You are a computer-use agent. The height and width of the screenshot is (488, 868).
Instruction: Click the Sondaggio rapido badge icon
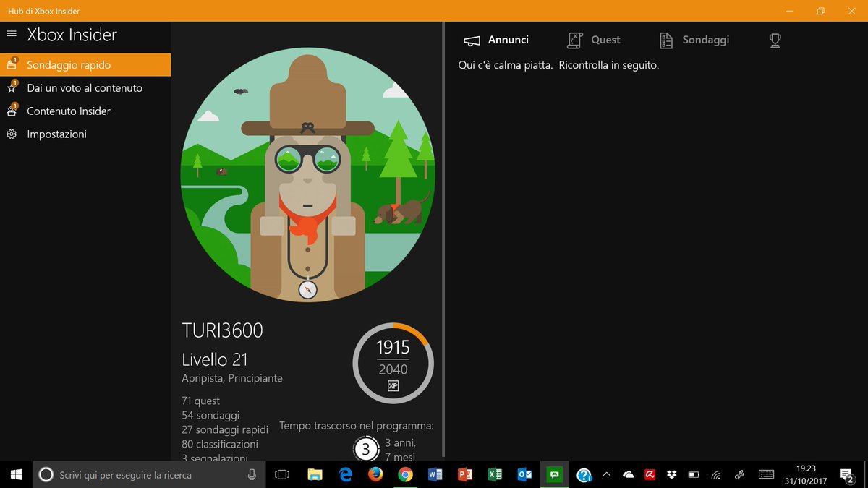[12, 64]
